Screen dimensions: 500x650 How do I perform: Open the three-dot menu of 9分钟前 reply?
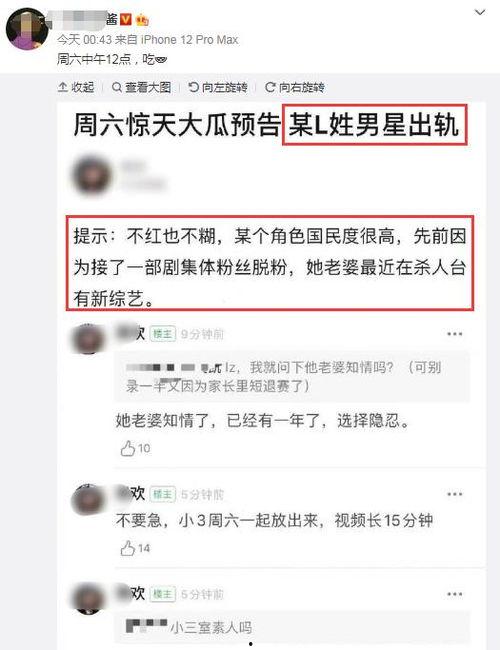click(x=454, y=334)
